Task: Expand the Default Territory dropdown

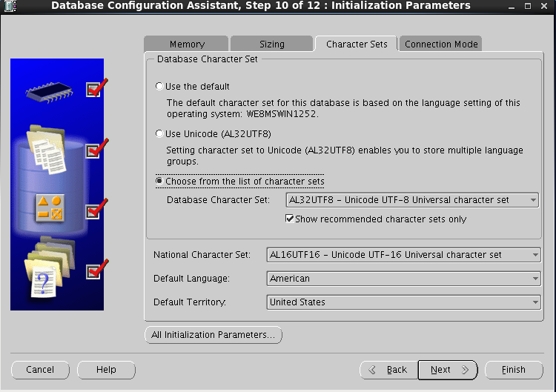Action: tap(403, 302)
